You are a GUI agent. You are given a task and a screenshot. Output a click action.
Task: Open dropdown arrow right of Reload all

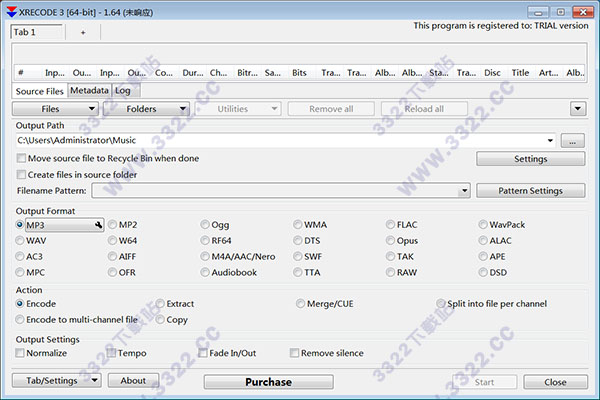point(578,109)
